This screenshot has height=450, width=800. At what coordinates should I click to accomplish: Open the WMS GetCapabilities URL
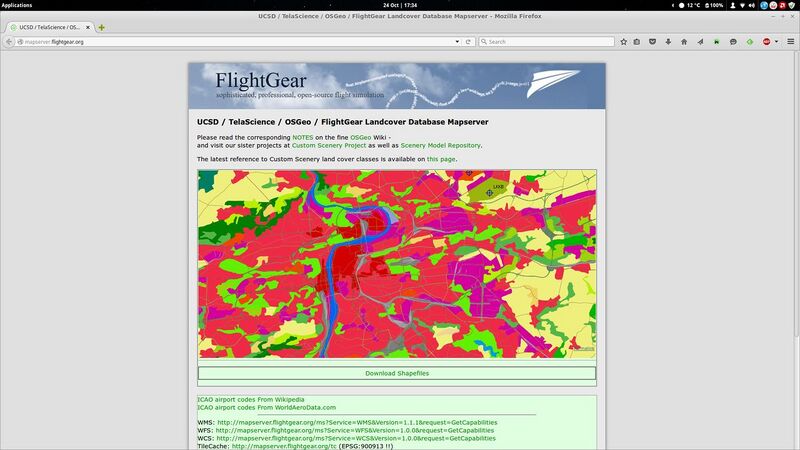pos(357,422)
